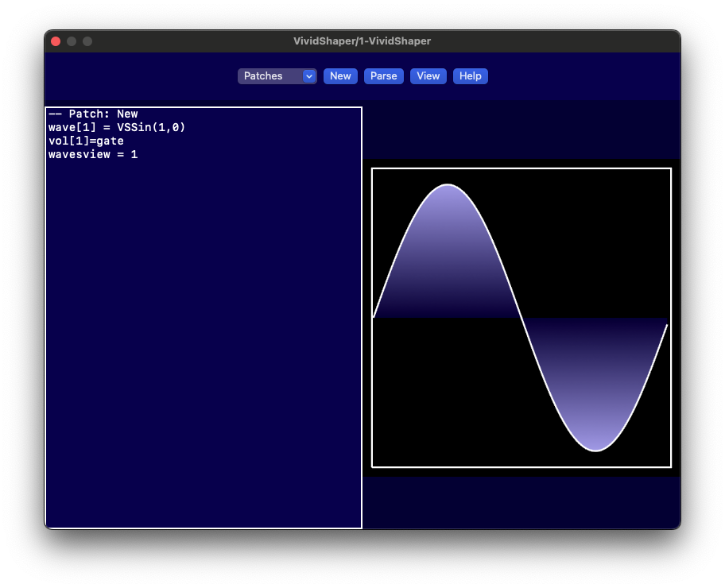Select the 'wavesview = 1' code line
Screen dimensions: 725x588
(93, 155)
